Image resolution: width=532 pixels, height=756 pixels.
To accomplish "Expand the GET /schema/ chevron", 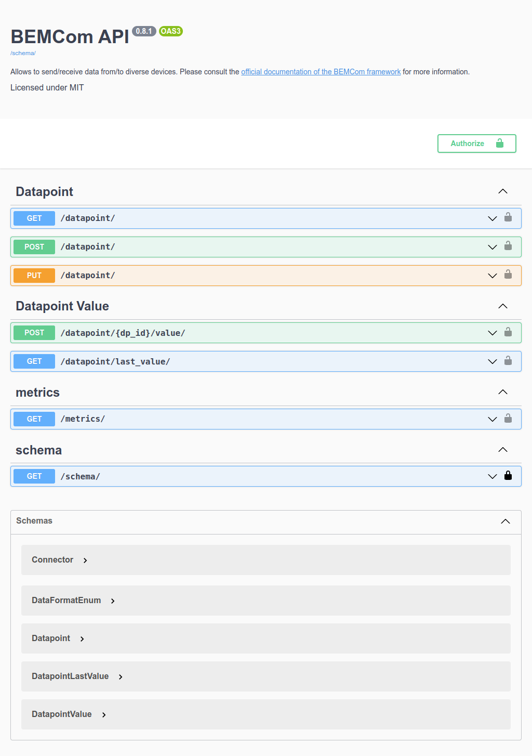I will coord(493,476).
